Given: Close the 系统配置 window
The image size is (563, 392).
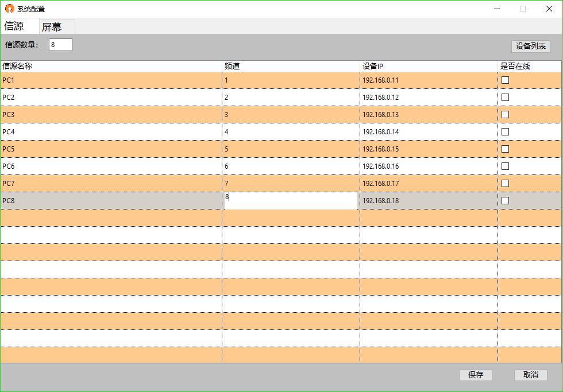Looking at the screenshot, I should point(549,9).
